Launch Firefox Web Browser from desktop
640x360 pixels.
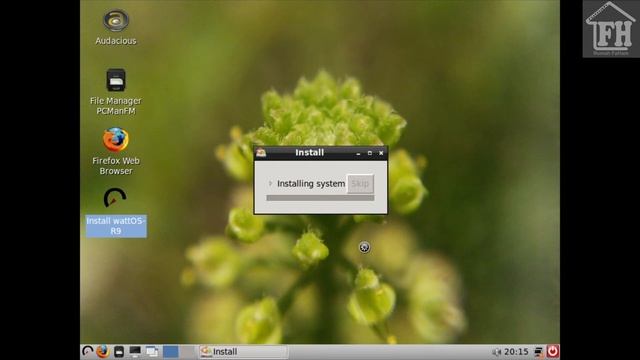click(116, 151)
